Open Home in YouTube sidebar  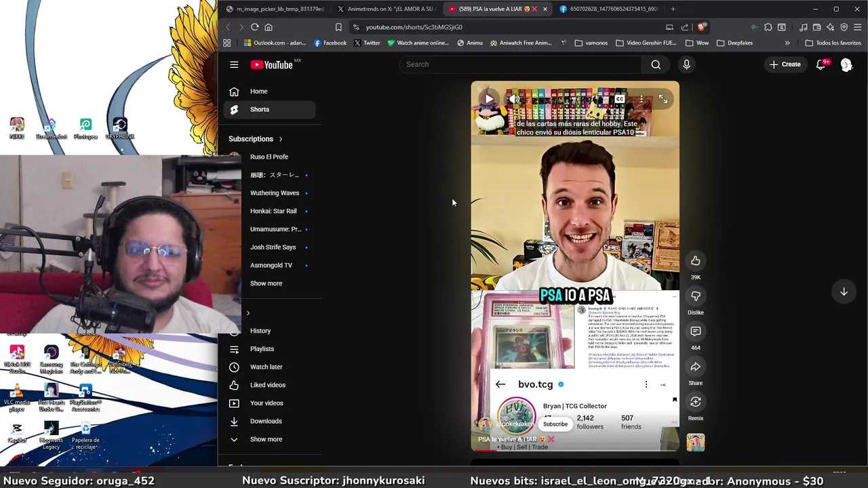269,91
